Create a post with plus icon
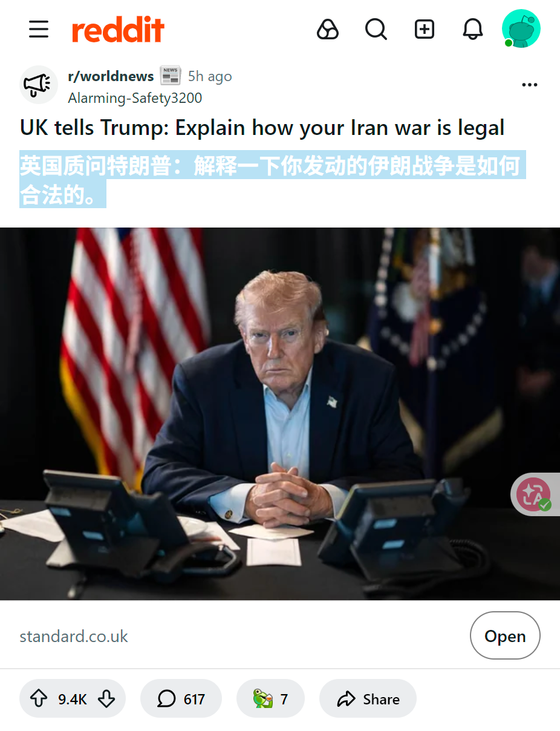Image resolution: width=560 pixels, height=731 pixels. point(425,29)
